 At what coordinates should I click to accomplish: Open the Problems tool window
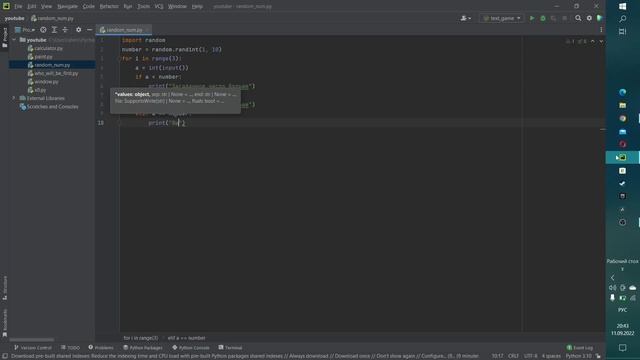(x=101, y=348)
